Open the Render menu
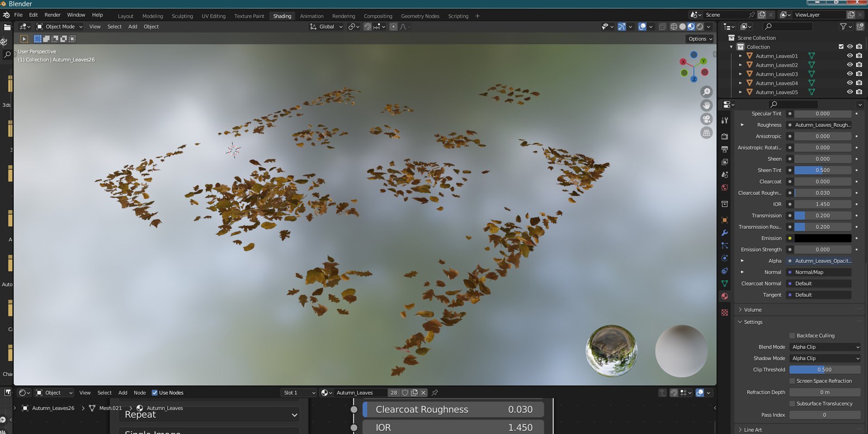 (52, 15)
